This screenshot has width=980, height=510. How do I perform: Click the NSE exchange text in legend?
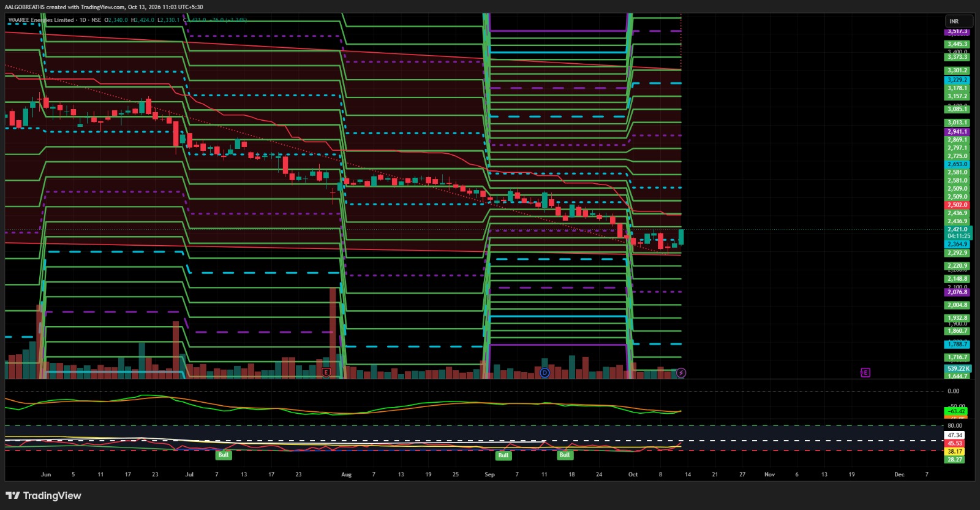click(x=96, y=20)
